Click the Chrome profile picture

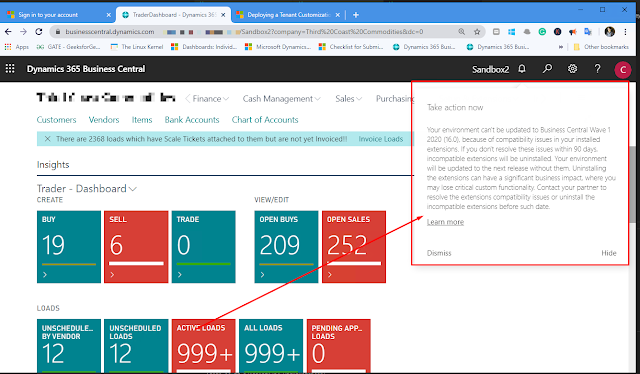[x=610, y=31]
